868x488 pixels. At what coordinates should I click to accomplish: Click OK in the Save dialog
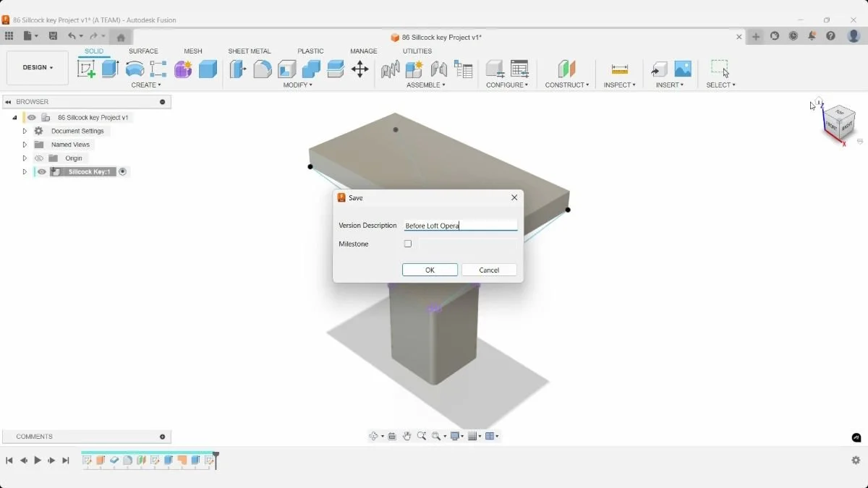430,270
